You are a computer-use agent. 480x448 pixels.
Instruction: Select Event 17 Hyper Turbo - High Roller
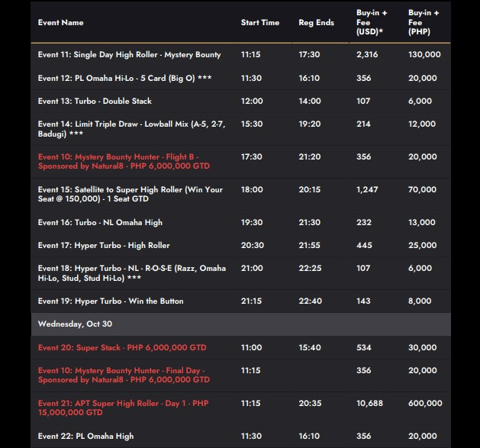[104, 245]
